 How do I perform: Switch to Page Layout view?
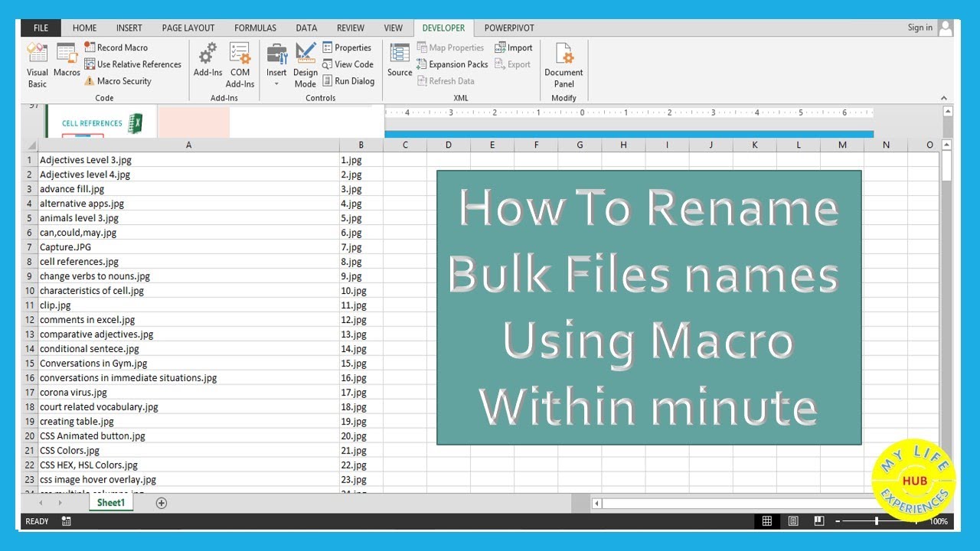coord(793,521)
